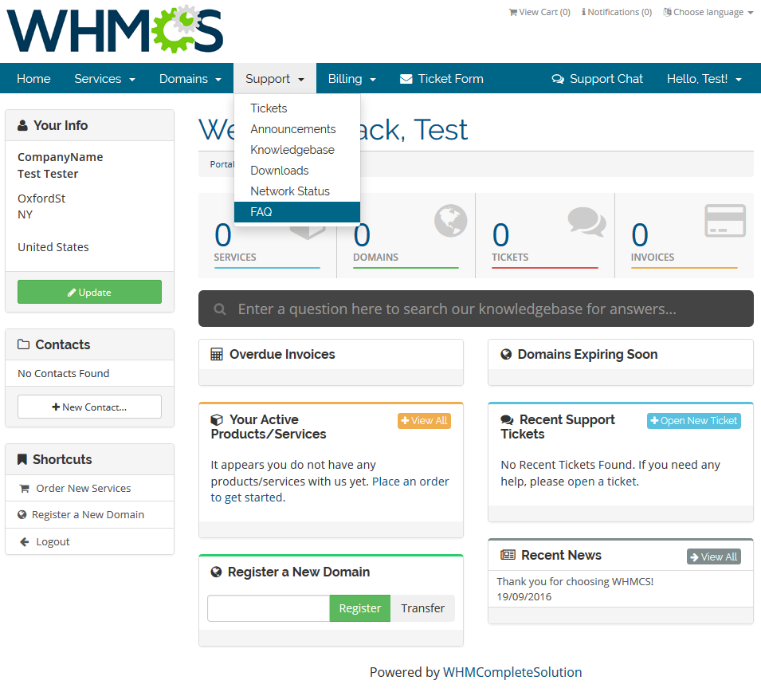Click the user icon in Your Info header

[x=22, y=126]
